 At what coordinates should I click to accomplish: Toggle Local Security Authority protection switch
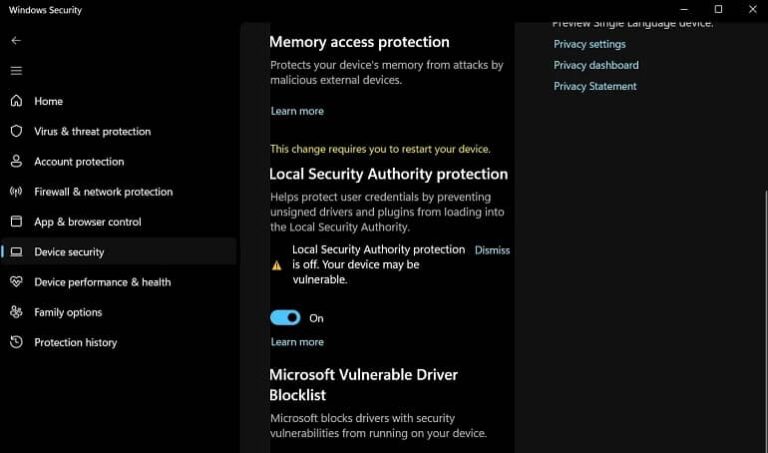(x=285, y=318)
